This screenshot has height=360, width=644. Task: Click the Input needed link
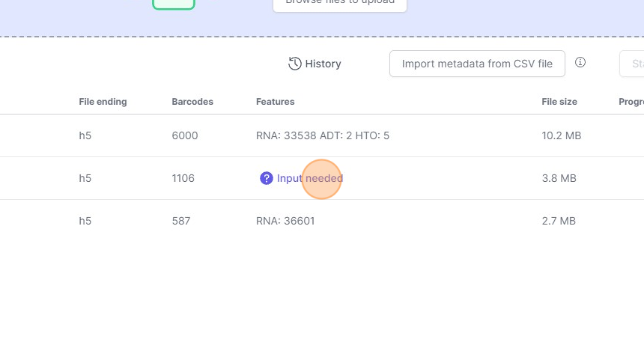click(309, 178)
